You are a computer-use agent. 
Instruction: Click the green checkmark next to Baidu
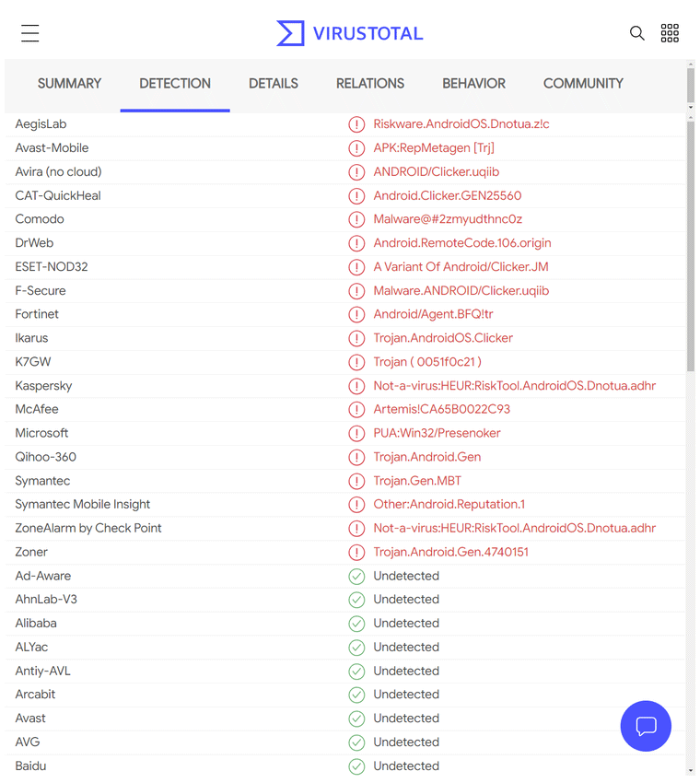[x=357, y=765]
